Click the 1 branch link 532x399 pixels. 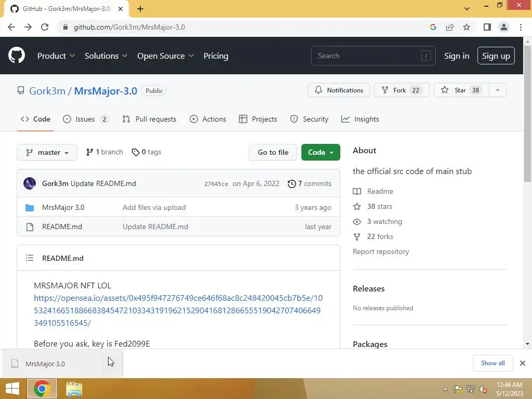[104, 152]
